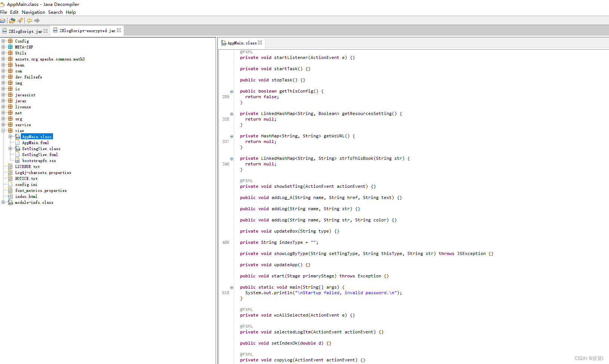Screen dimensions: 609x364
Task: Select the assets.org.apache.commons.math3 package
Action: click(x=50, y=59)
